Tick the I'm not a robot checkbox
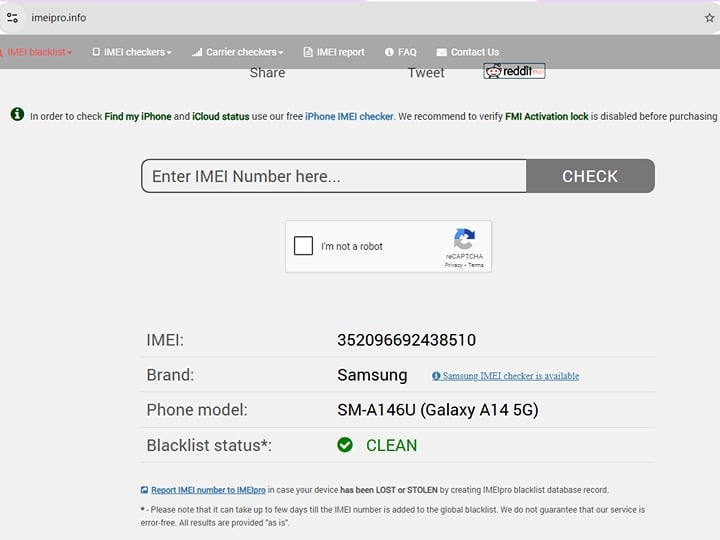 click(303, 246)
